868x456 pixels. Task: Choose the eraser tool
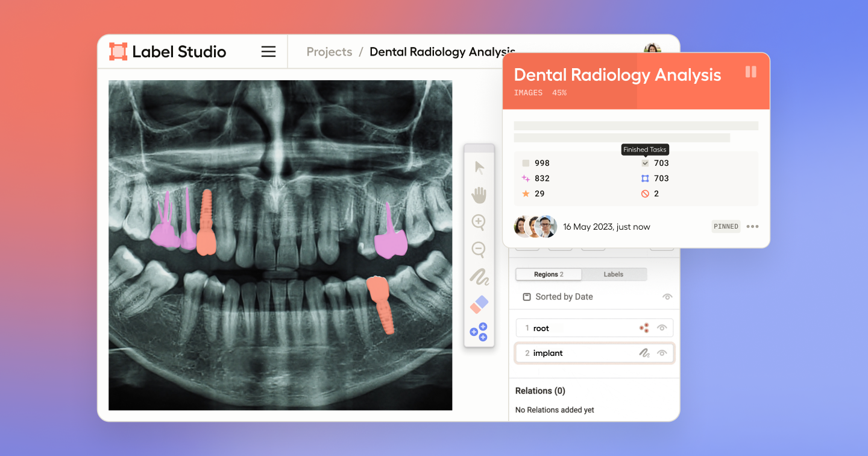[479, 304]
